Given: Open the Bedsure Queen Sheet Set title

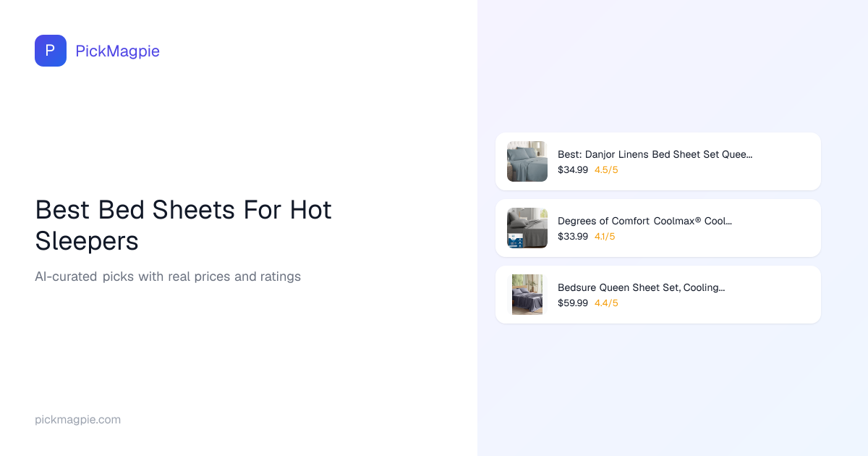Looking at the screenshot, I should point(641,287).
